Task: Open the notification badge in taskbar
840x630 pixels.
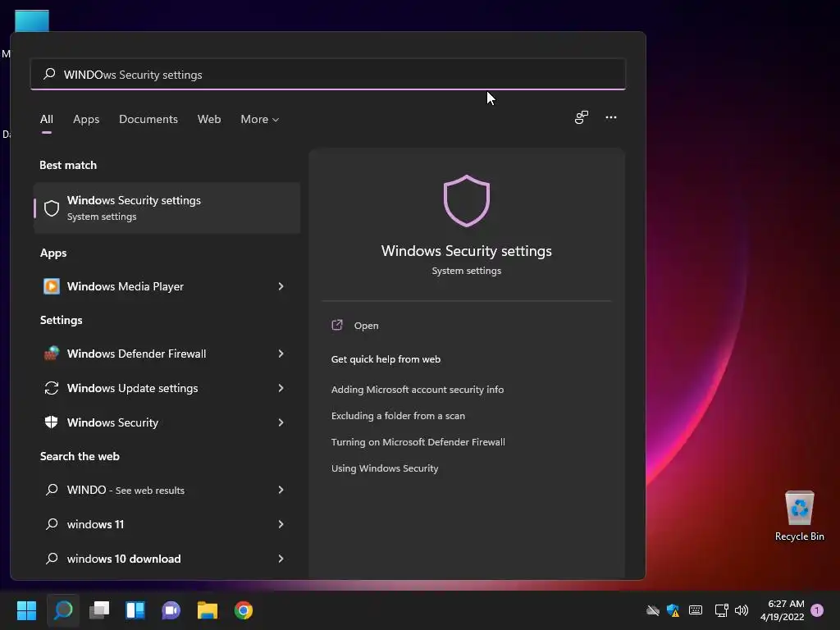Action: pyautogui.click(x=817, y=610)
